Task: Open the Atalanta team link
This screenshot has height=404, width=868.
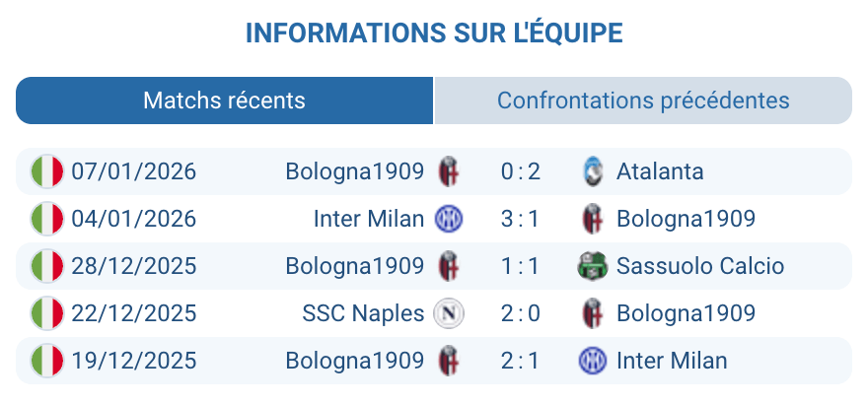Action: click(660, 171)
